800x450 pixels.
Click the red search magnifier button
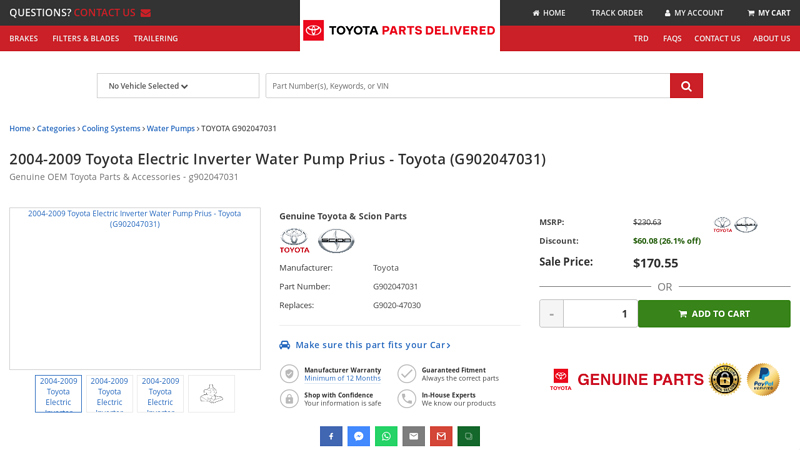point(686,86)
